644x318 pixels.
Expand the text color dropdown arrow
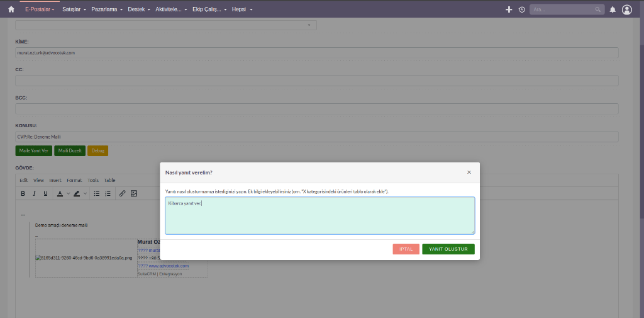click(69, 193)
